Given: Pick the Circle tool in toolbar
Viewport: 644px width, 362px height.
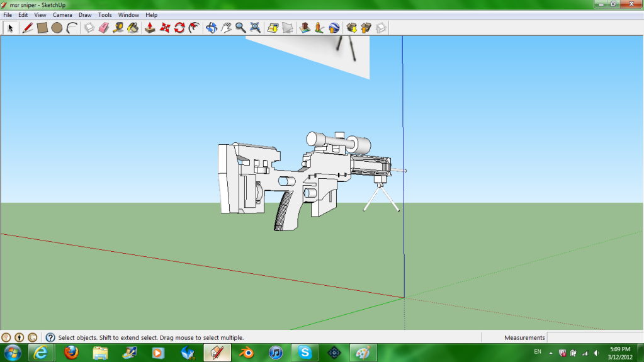Looking at the screenshot, I should point(57,28).
